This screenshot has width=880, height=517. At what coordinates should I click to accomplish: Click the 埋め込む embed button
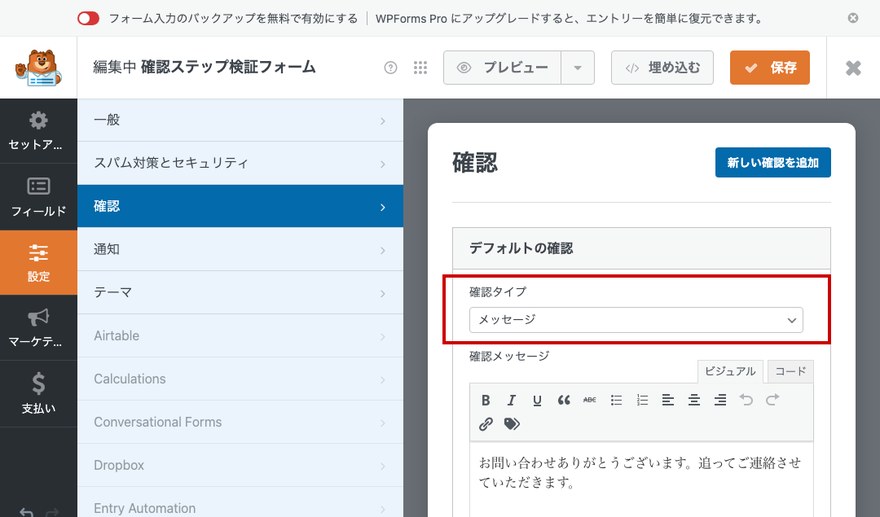662,67
